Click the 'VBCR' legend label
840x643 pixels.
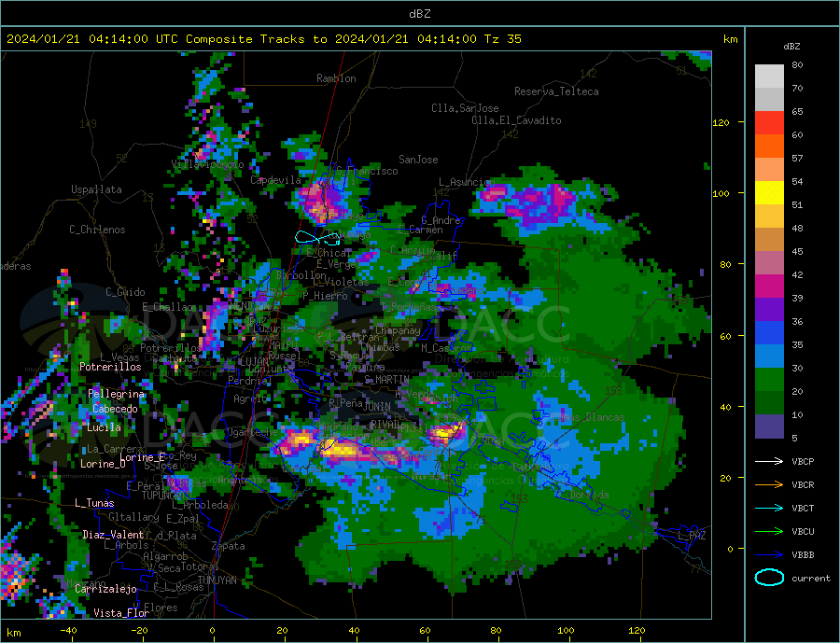point(803,485)
